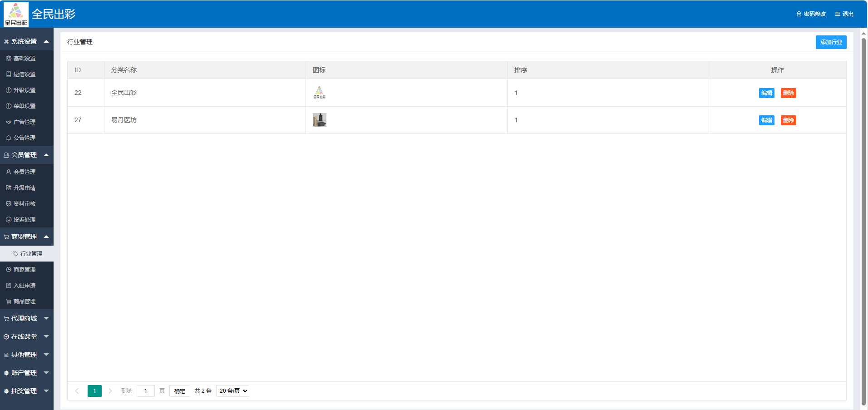Click the cart icon for 商品管理
Image resolution: width=868 pixels, height=410 pixels.
point(9,301)
